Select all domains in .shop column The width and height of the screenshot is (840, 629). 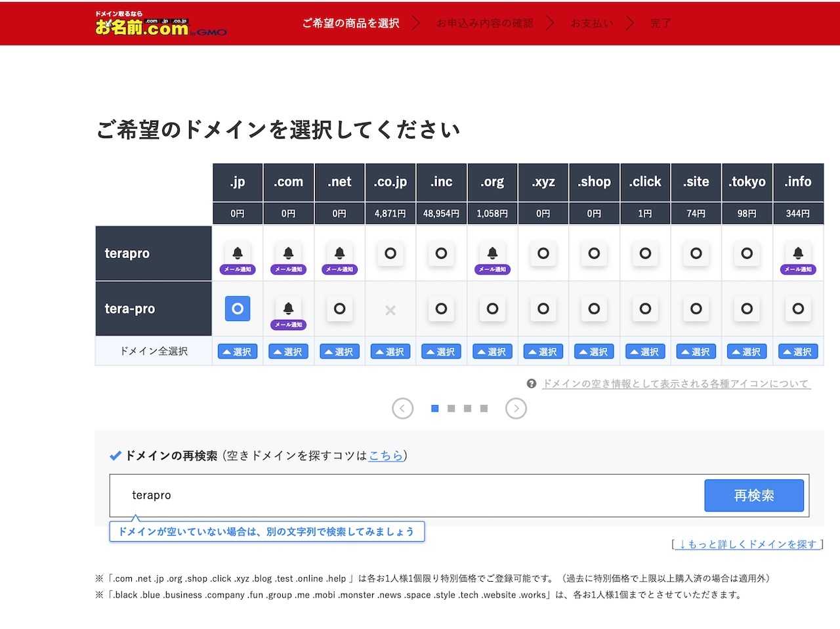coord(594,352)
